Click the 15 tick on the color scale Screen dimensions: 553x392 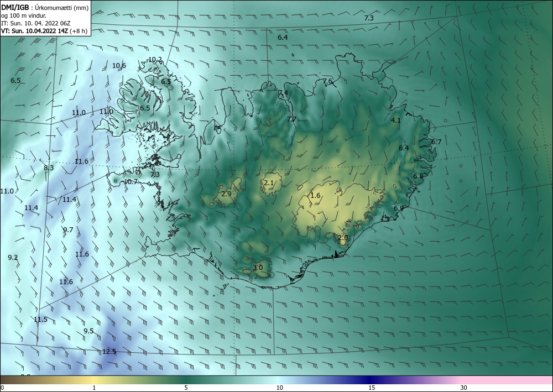[372, 388]
